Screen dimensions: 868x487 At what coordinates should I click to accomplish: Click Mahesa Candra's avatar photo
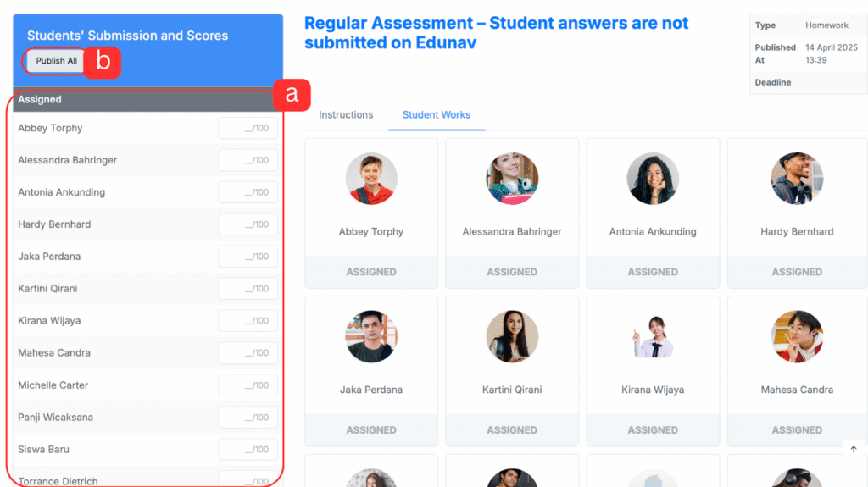(797, 337)
